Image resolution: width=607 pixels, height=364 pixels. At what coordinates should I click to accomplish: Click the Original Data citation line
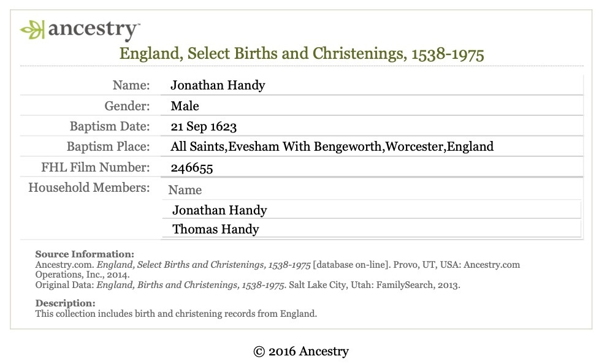[248, 285]
